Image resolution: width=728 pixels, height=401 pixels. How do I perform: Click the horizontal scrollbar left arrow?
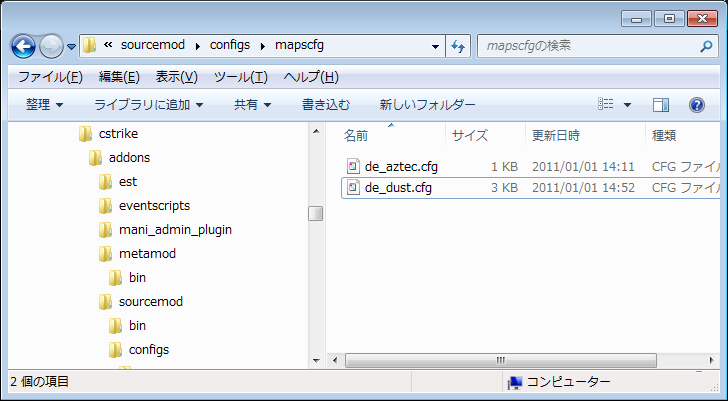pyautogui.click(x=336, y=360)
